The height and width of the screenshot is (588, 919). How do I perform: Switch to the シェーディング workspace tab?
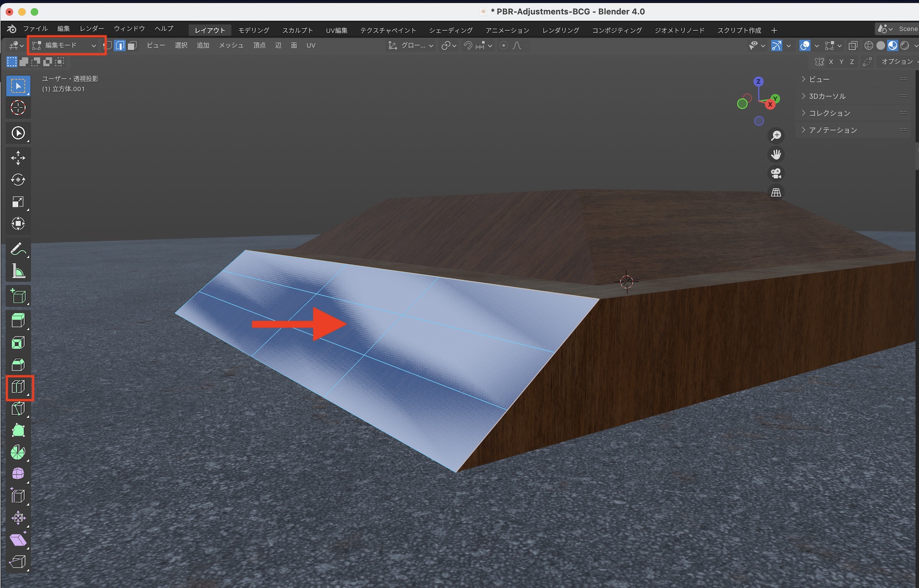[x=450, y=30]
